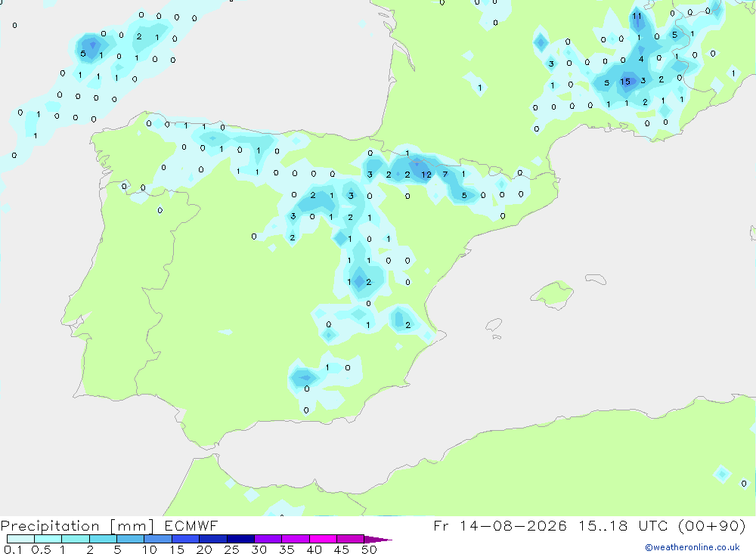Screen dimensions: 756x554
Task: Click the weatheronline.co.uk copyright link
Action: (692, 547)
